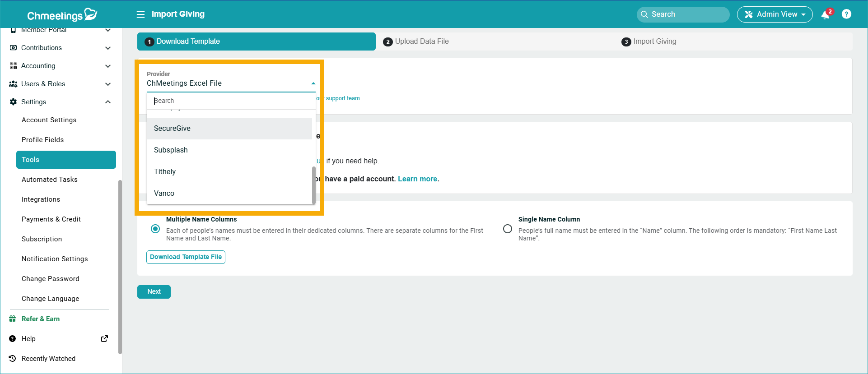
Task: Open Notification Settings in sidebar
Action: [x=55, y=259]
